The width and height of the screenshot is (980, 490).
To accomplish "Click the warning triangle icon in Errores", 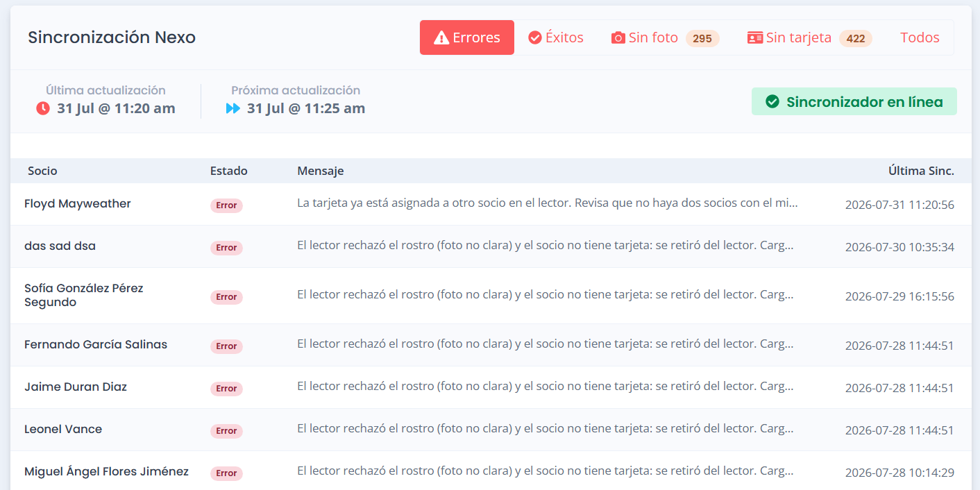I will [x=441, y=37].
